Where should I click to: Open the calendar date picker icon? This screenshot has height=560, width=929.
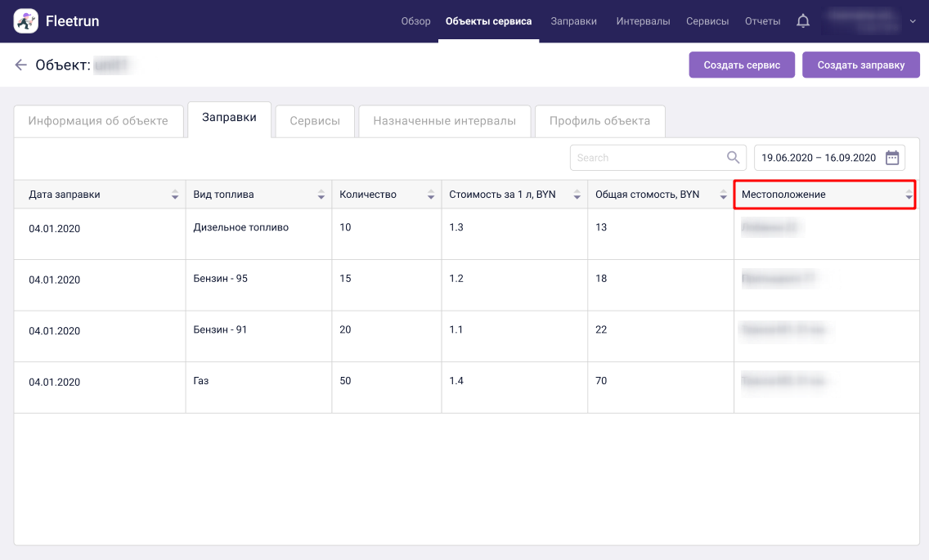(892, 158)
